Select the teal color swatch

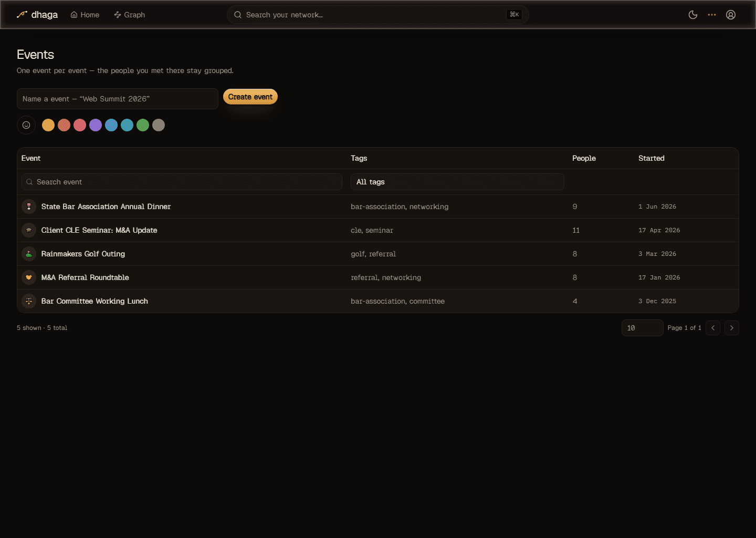click(x=127, y=125)
